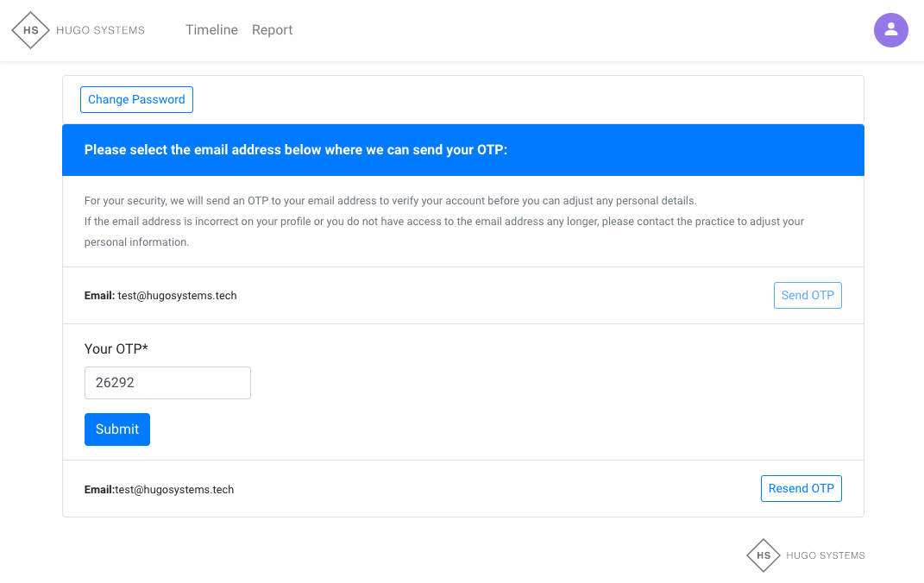This screenshot has width=924, height=583.
Task: Click the HS diamond logo in the header
Action: click(31, 30)
